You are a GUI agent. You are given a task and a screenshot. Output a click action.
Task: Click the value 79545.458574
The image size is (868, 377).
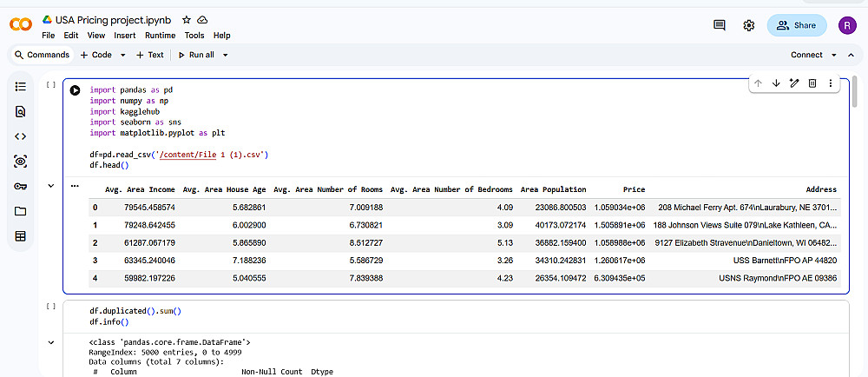pyautogui.click(x=150, y=208)
